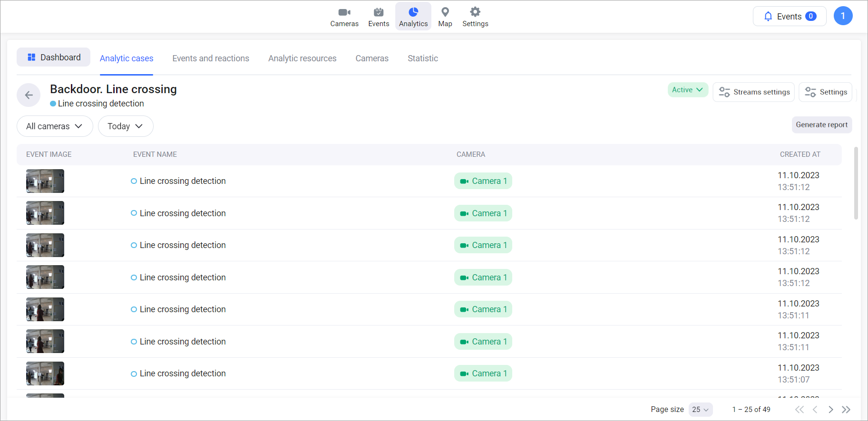Switch to the Statistic tab
The image size is (868, 421).
click(422, 58)
